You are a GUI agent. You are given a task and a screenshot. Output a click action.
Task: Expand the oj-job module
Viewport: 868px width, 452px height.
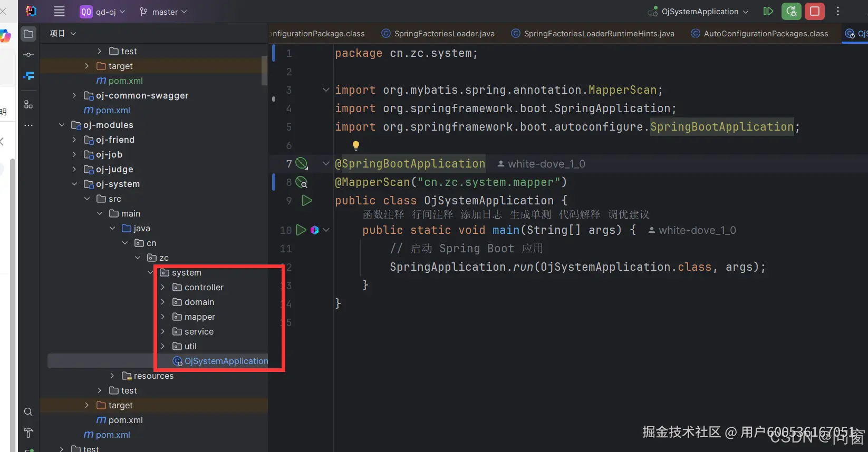[x=74, y=154]
